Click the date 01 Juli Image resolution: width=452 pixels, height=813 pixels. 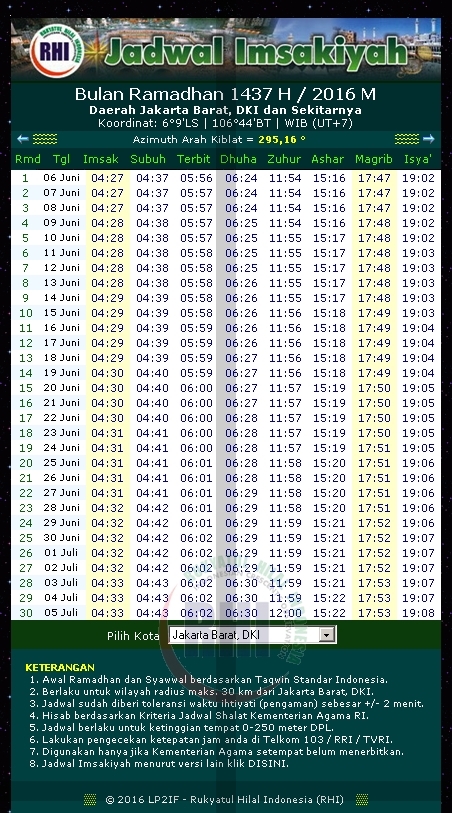[x=61, y=553]
